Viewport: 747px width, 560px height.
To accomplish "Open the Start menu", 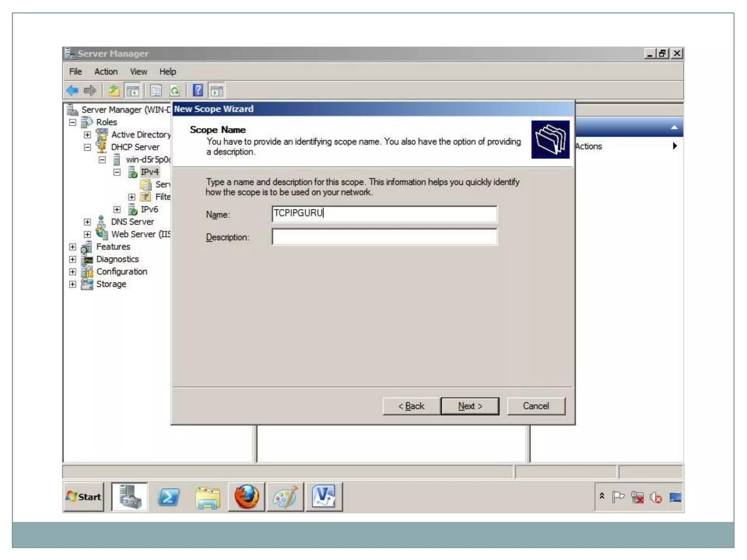I will (84, 497).
